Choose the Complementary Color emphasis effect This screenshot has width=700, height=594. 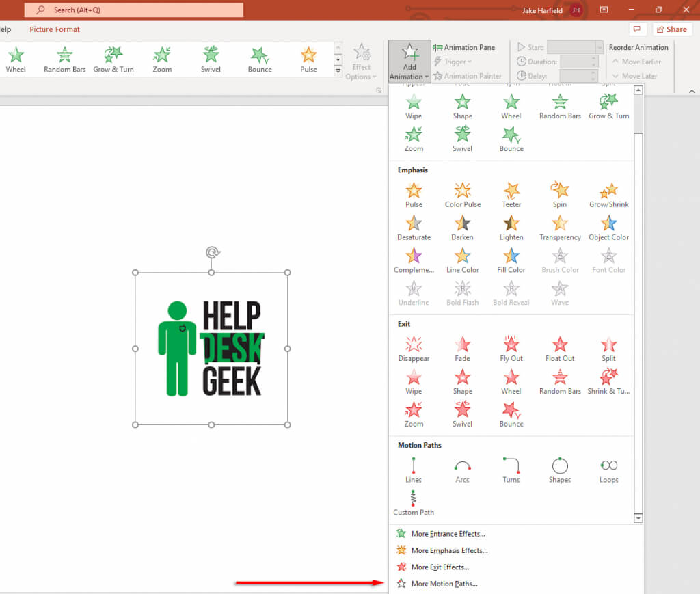pyautogui.click(x=414, y=261)
